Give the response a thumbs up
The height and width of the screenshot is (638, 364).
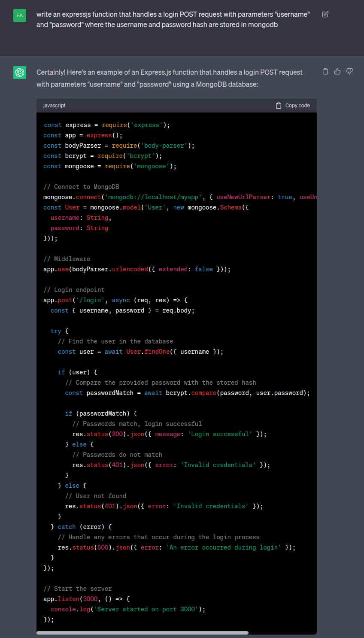[337, 71]
